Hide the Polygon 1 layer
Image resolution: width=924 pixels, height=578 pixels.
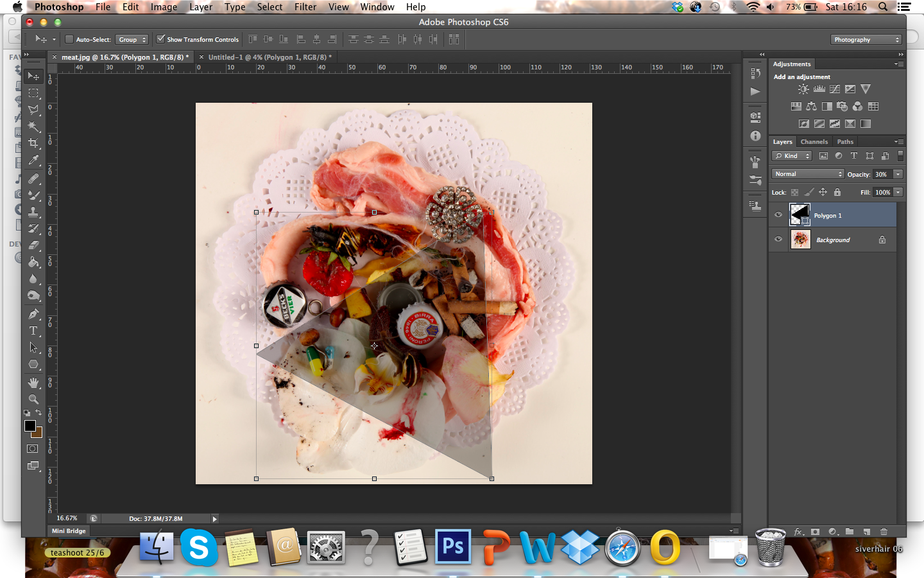pos(778,215)
